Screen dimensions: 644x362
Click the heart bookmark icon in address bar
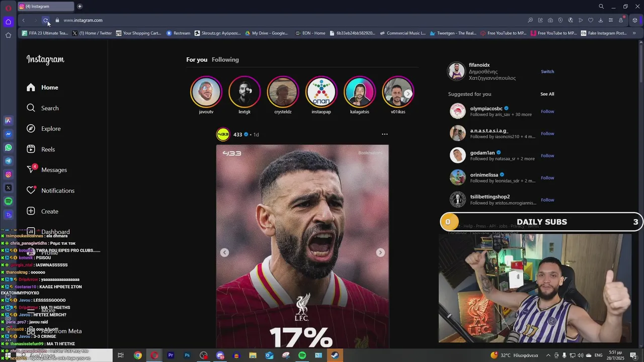pos(591,20)
